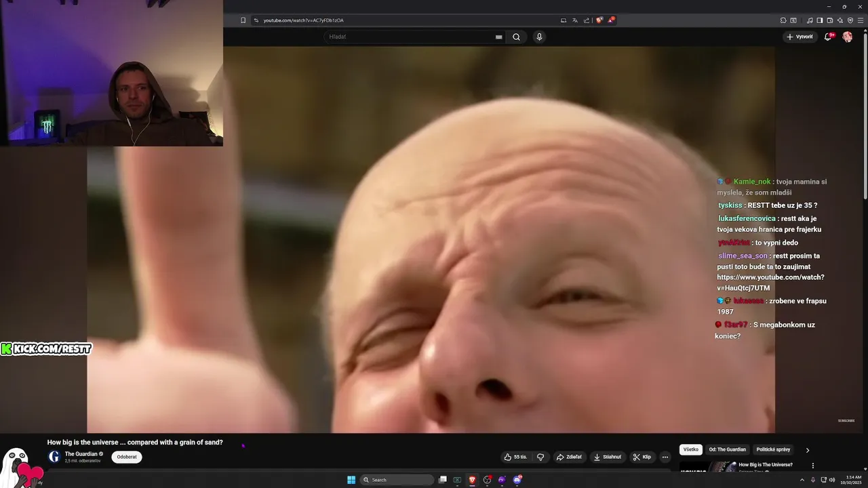Show hidden system tray icons chevron

click(x=804, y=480)
